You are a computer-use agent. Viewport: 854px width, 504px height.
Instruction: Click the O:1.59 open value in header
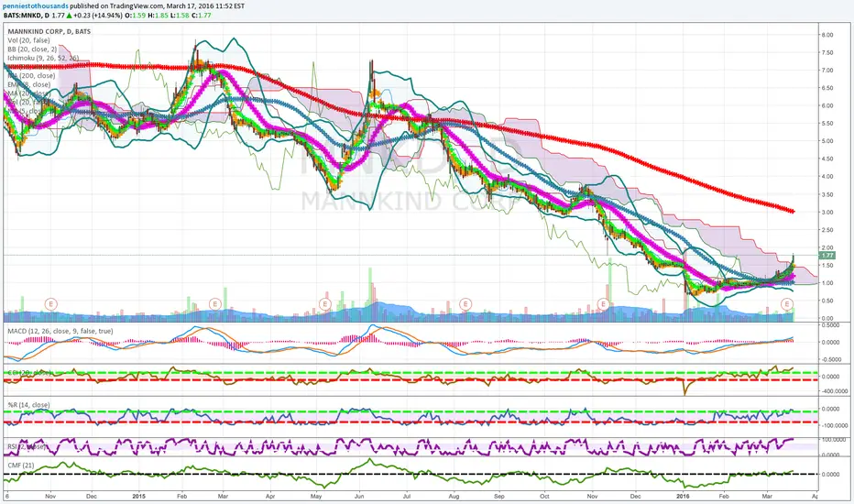coord(135,16)
